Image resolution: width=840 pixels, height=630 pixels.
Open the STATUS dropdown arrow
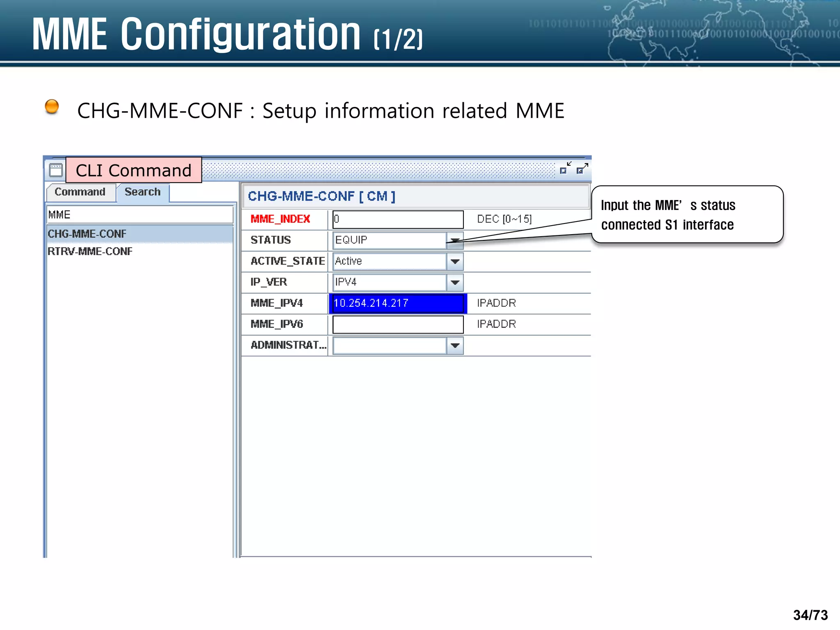(455, 240)
